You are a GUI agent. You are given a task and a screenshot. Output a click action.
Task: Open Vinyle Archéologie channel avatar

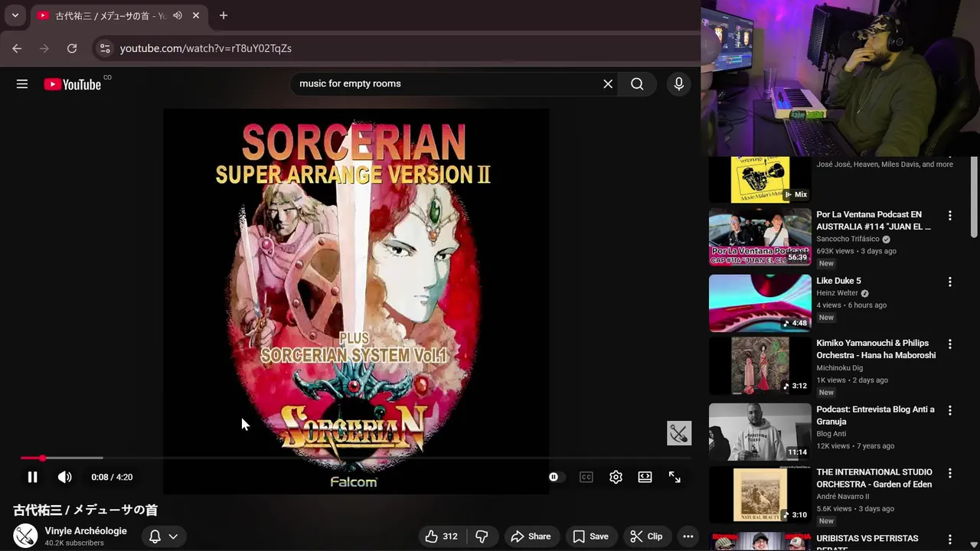pyautogui.click(x=25, y=536)
